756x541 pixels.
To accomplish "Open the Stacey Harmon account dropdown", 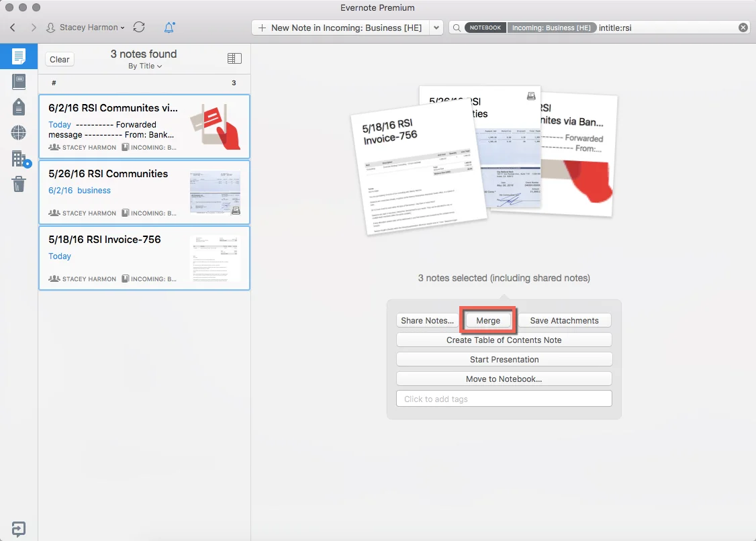I will 85,28.
